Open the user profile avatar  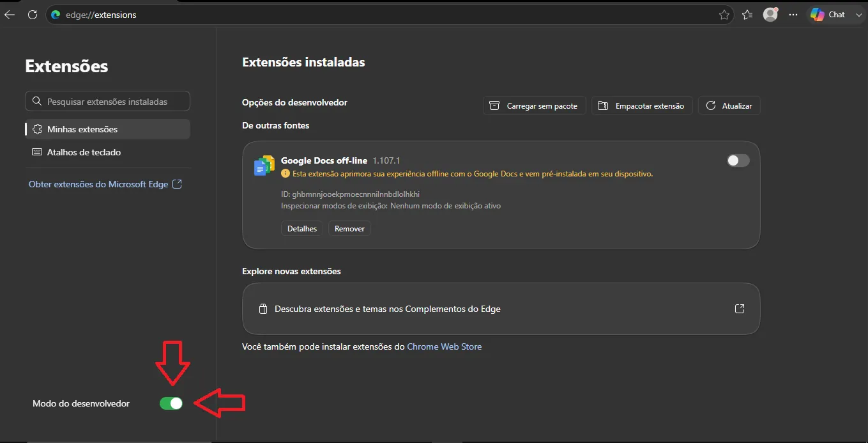tap(771, 14)
